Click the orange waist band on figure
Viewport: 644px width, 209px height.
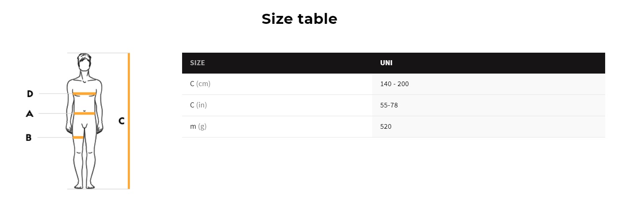click(84, 113)
